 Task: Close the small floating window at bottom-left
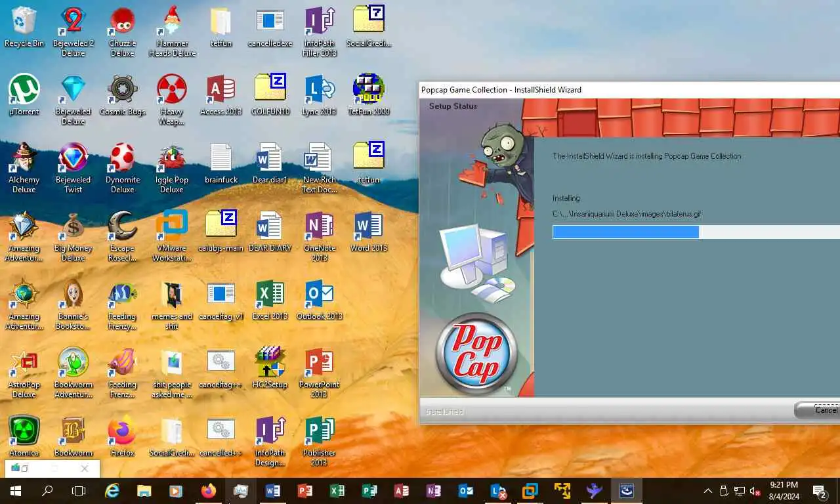85,469
